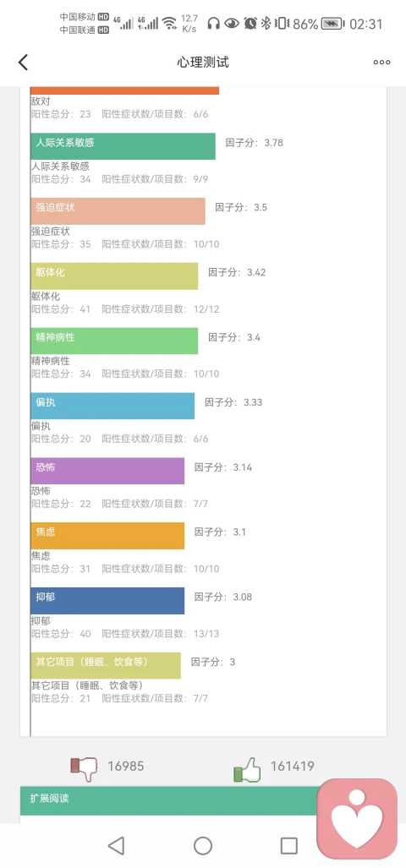Select the 偏执 blue bar

pos(112,406)
